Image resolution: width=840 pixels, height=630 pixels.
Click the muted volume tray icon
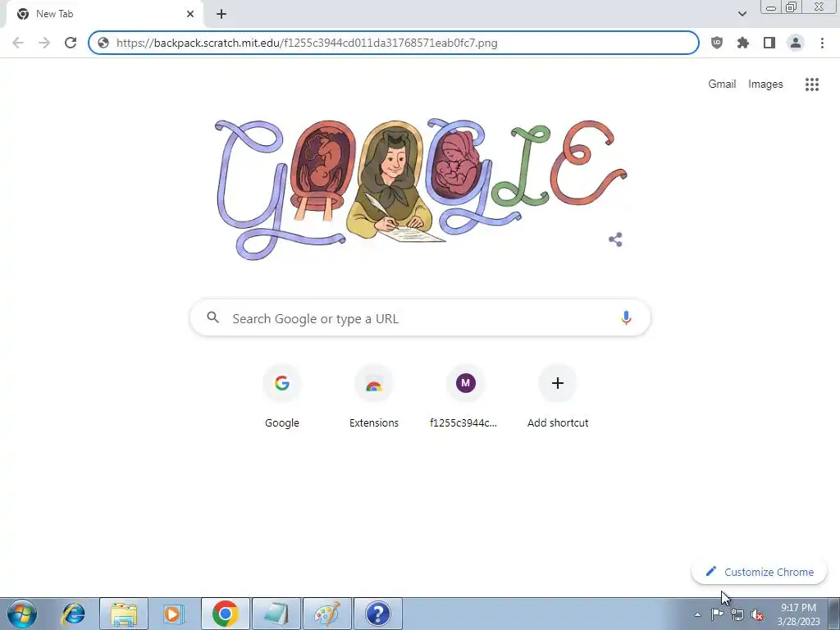pos(757,614)
